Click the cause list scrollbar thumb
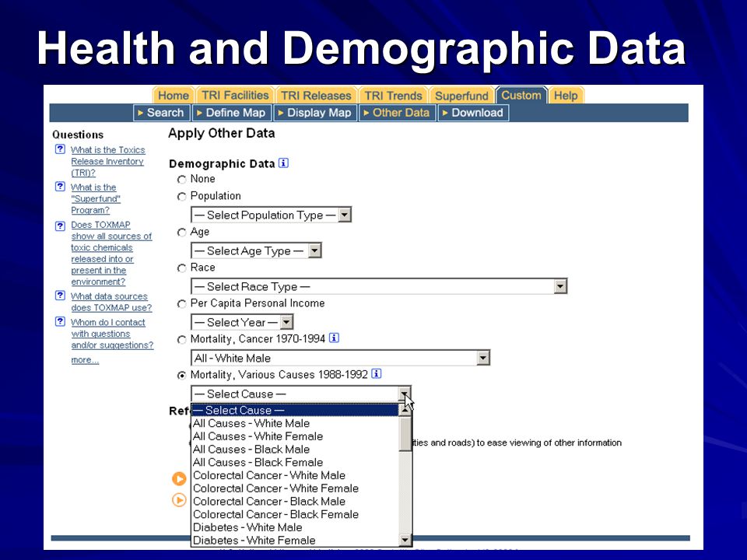The image size is (747, 560). (x=405, y=433)
